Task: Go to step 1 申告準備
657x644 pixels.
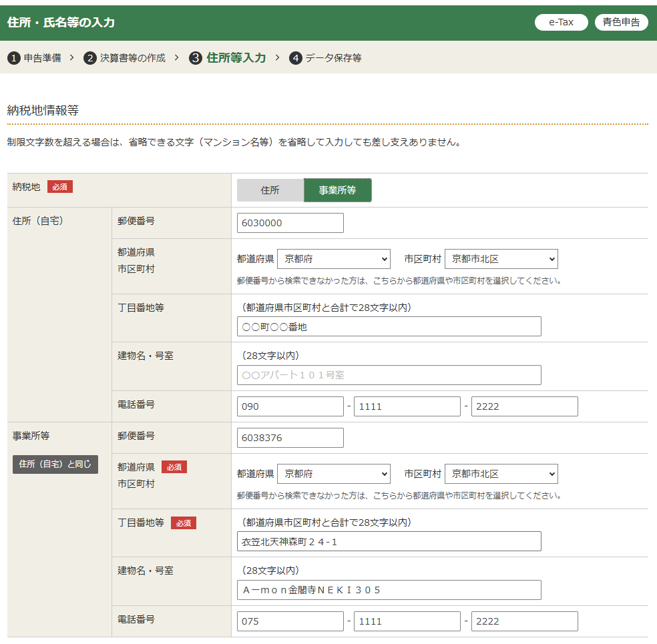Action: [35, 58]
